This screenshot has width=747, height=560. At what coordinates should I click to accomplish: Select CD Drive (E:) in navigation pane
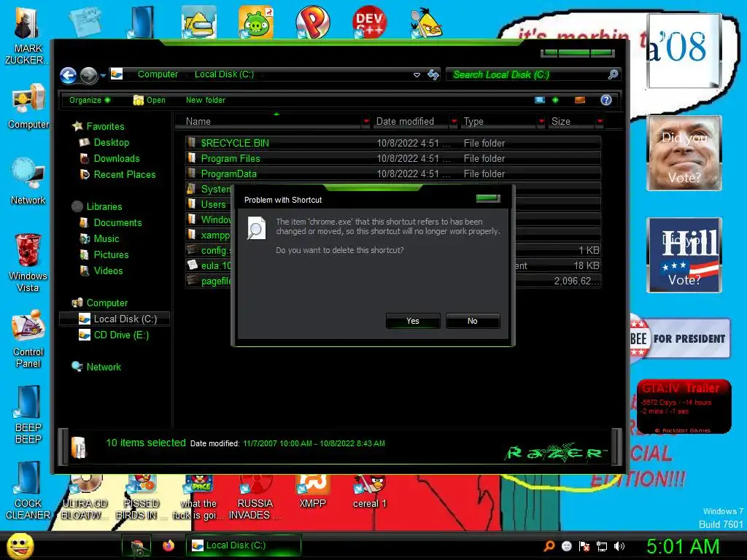point(115,335)
